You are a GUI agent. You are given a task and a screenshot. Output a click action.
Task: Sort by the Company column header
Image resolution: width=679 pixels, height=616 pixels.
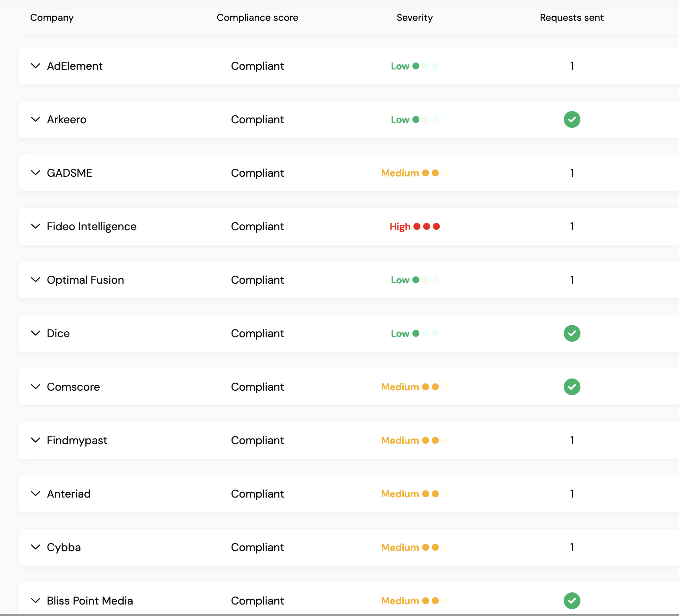pyautogui.click(x=52, y=18)
